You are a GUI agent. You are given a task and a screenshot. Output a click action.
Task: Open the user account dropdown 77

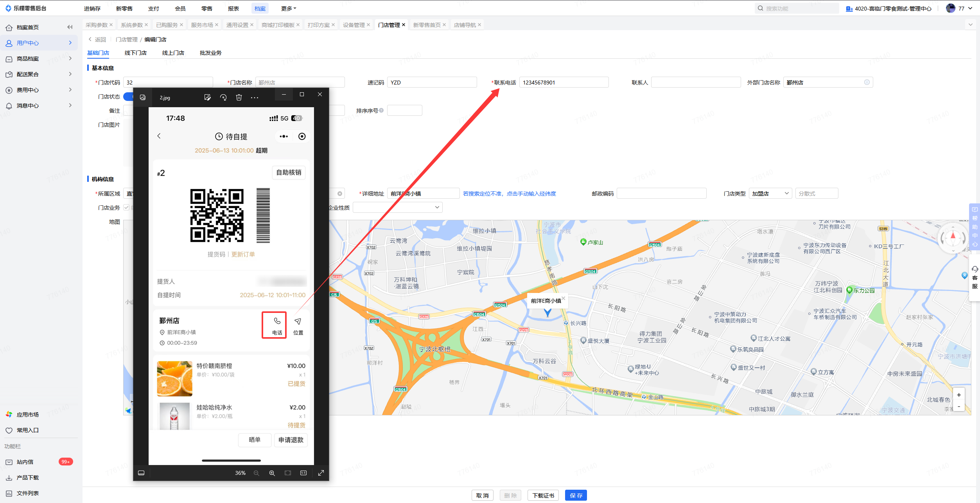(x=959, y=8)
